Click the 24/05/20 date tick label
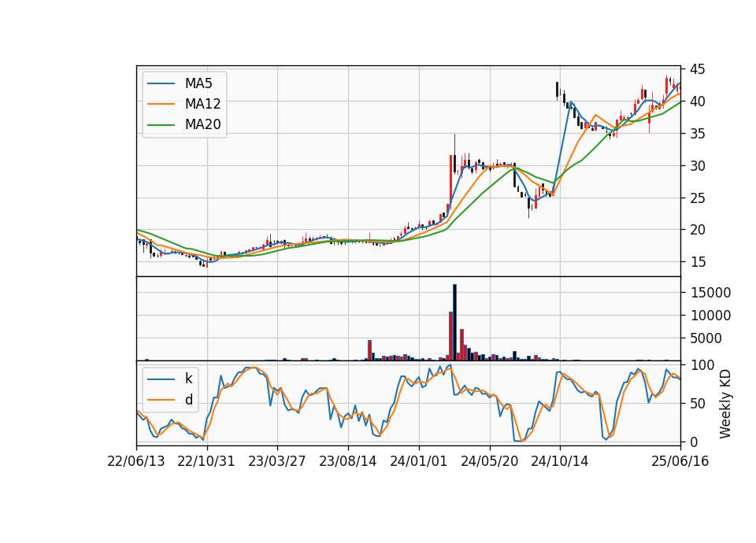 pos(489,461)
